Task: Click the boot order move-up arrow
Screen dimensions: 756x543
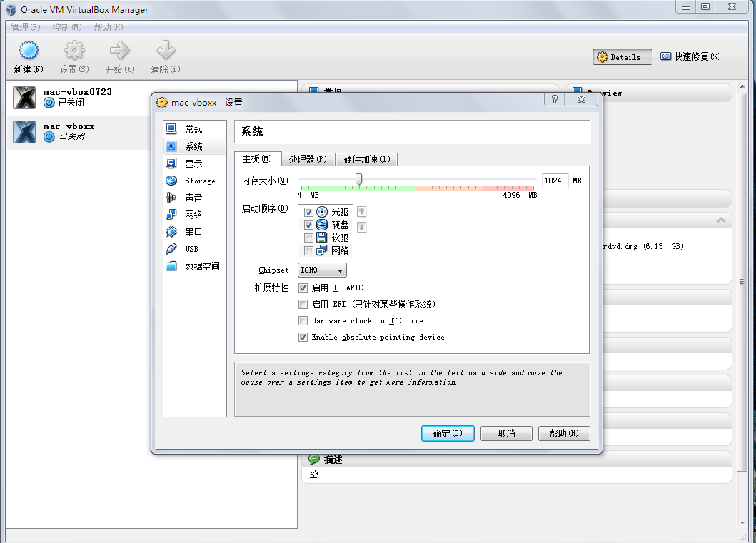Action: (362, 211)
